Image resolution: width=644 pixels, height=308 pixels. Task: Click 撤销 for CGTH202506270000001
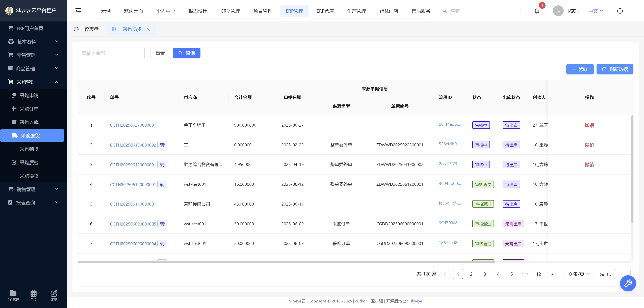tap(589, 125)
